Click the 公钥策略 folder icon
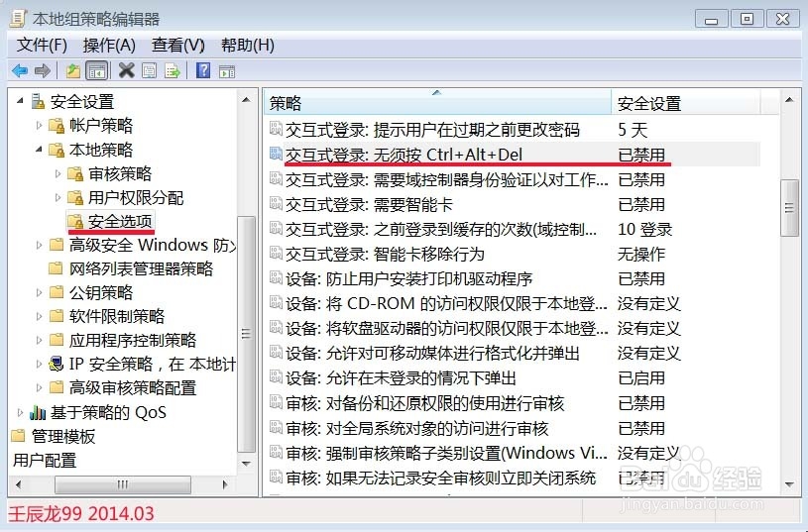Image resolution: width=808 pixels, height=532 pixels. point(56,292)
